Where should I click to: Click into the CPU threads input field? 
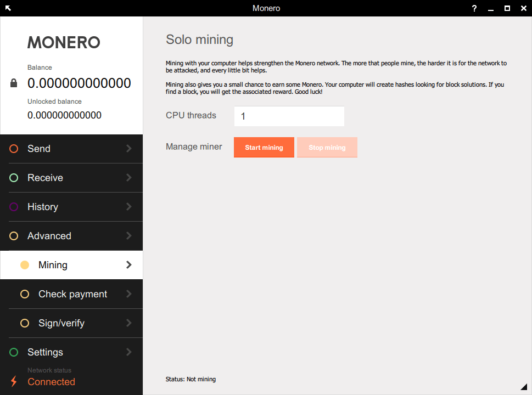click(x=289, y=116)
